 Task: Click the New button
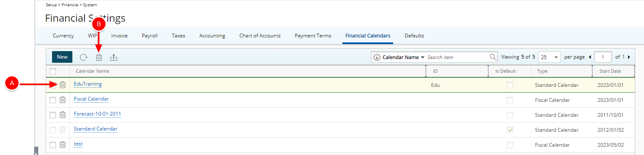[62, 57]
